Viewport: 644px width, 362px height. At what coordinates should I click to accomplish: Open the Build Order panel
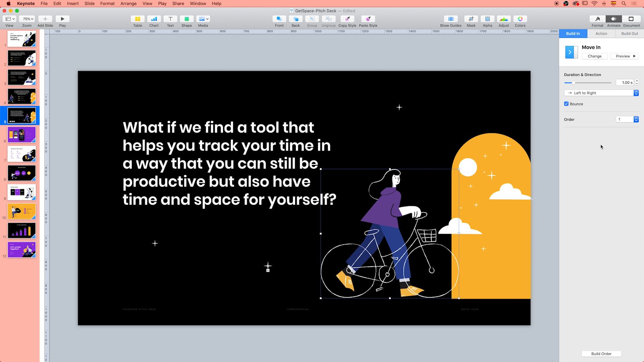click(601, 354)
